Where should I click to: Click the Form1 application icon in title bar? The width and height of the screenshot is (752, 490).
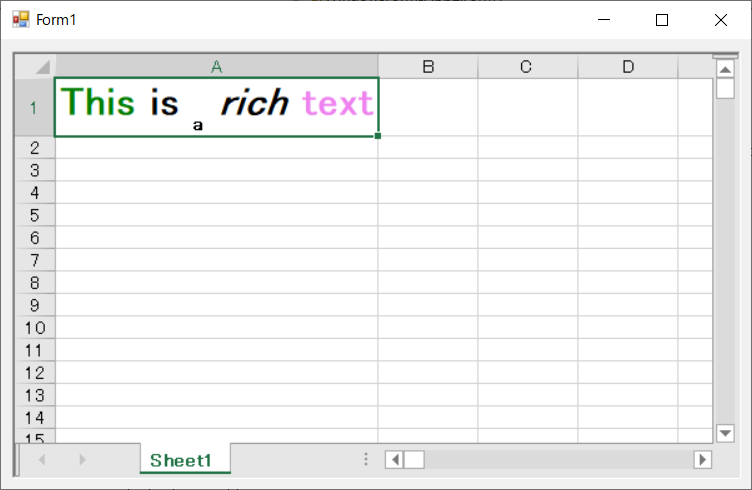[21, 20]
